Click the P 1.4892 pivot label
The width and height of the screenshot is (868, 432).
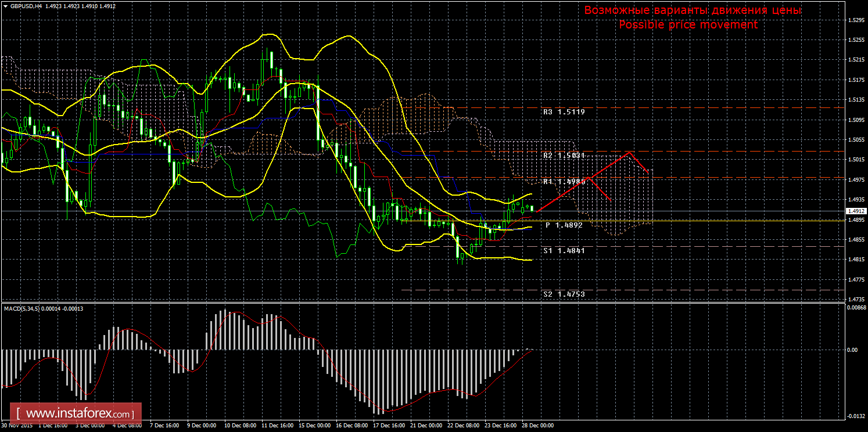(x=564, y=225)
